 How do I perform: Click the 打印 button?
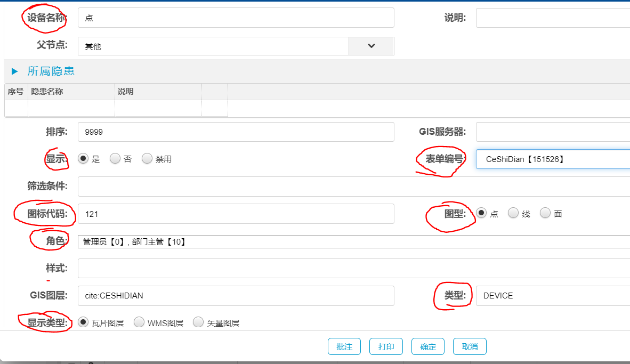coord(386,346)
